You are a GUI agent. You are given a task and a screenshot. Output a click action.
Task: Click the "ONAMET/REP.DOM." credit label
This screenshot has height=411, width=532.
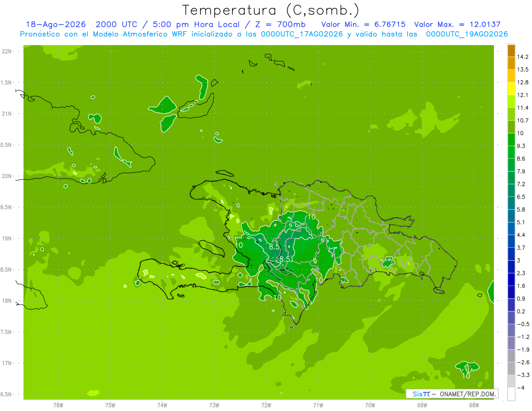coord(468,394)
